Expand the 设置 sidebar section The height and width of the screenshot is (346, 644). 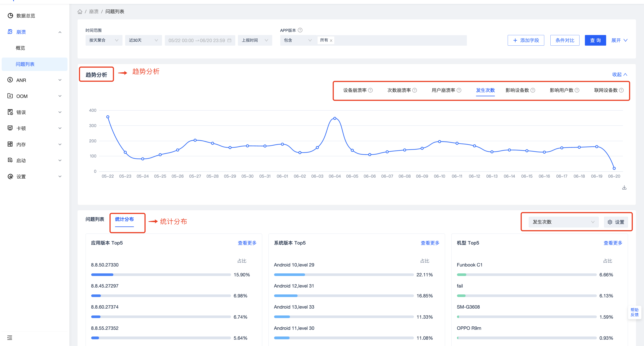(60, 177)
